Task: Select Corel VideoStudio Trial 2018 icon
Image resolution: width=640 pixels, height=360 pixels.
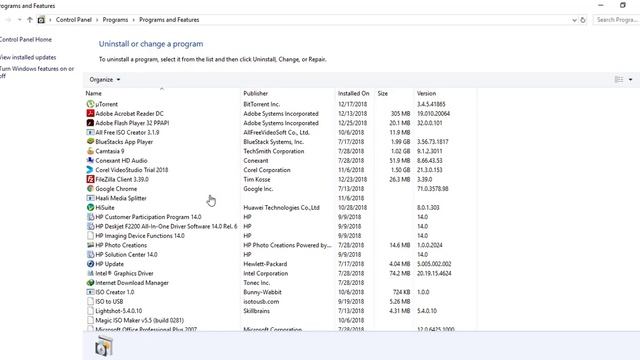Action: [x=90, y=170]
